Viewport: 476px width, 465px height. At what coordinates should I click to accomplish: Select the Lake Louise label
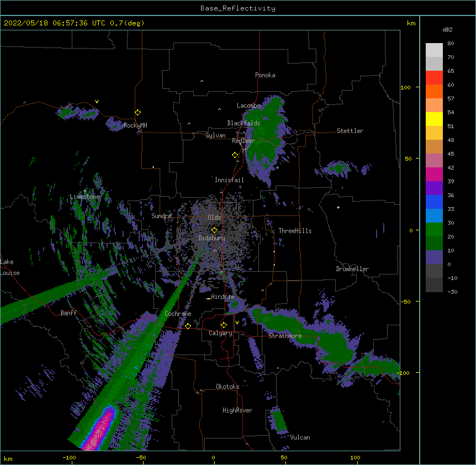point(10,267)
